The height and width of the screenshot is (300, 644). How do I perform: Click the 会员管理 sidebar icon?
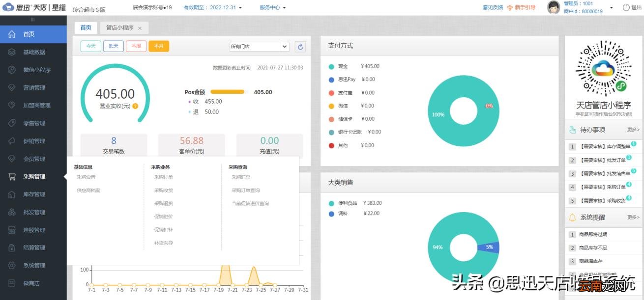point(12,159)
